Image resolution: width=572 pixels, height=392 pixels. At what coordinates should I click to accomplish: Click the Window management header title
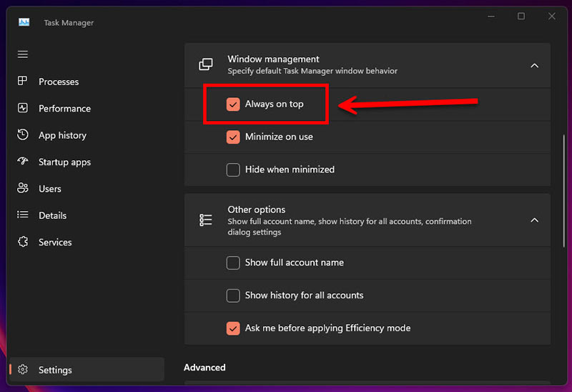(273, 59)
